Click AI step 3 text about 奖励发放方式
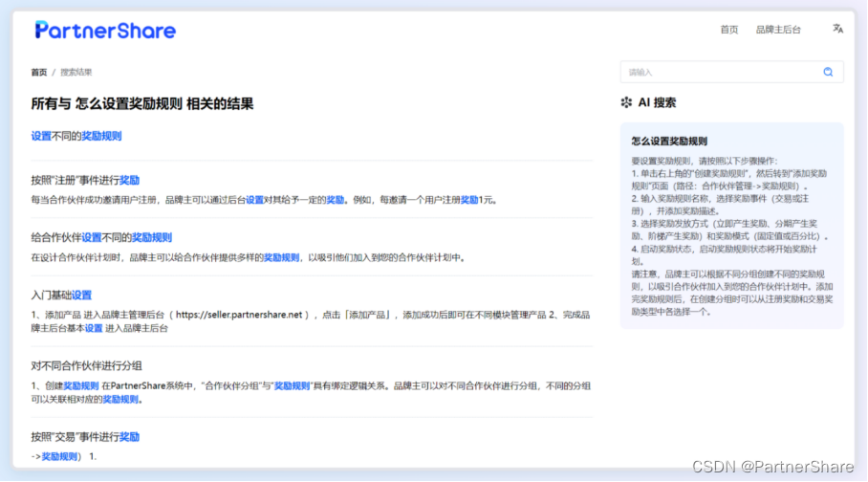The height and width of the screenshot is (482, 868). 730,230
